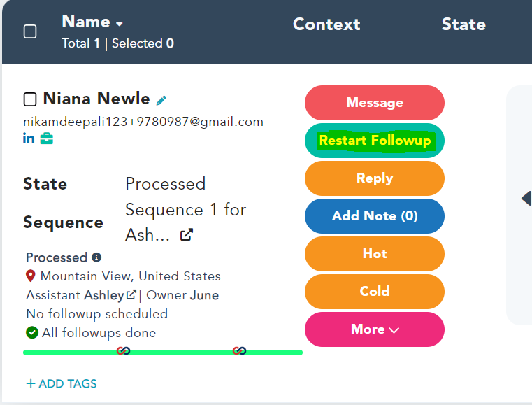Expand the More actions dropdown

[x=375, y=329]
